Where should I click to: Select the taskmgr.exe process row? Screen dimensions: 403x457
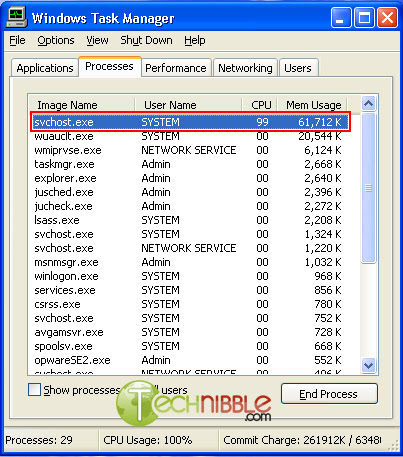pos(190,164)
